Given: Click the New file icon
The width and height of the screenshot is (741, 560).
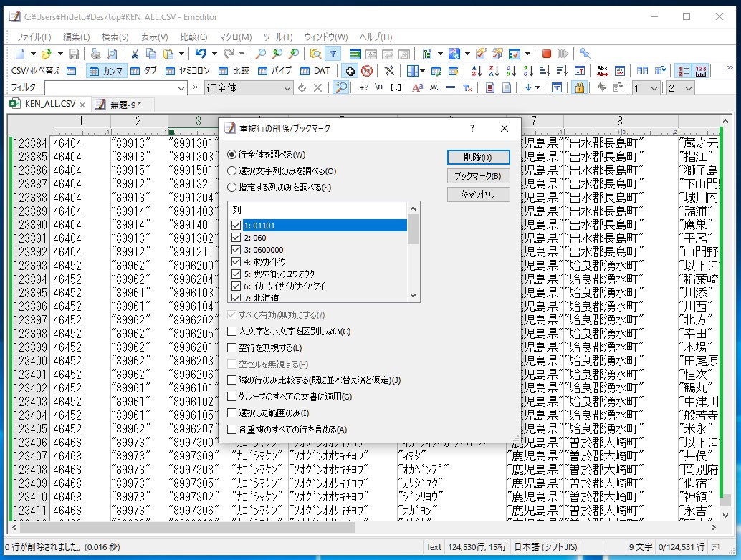Looking at the screenshot, I should coord(20,54).
